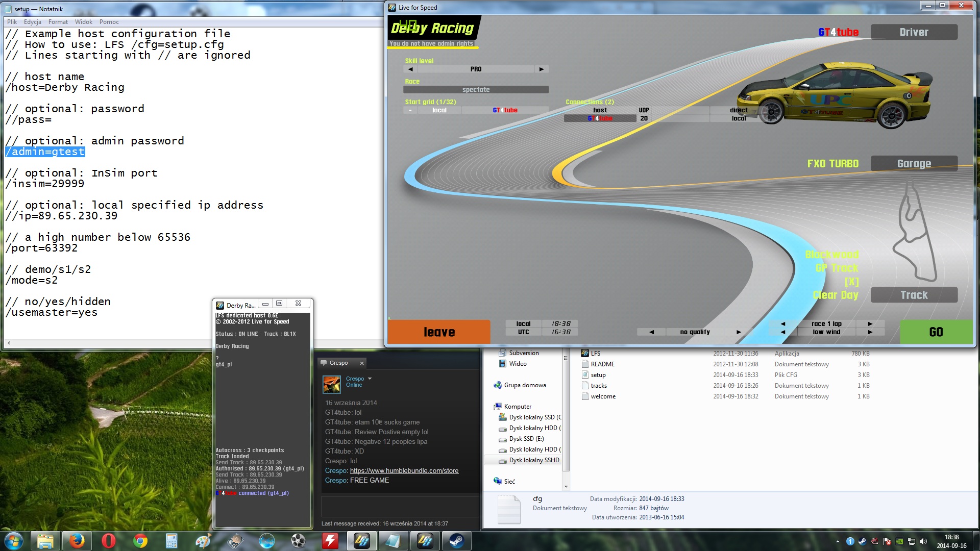Remove local player using minus button in start grid
The image size is (980, 551).
[410, 110]
